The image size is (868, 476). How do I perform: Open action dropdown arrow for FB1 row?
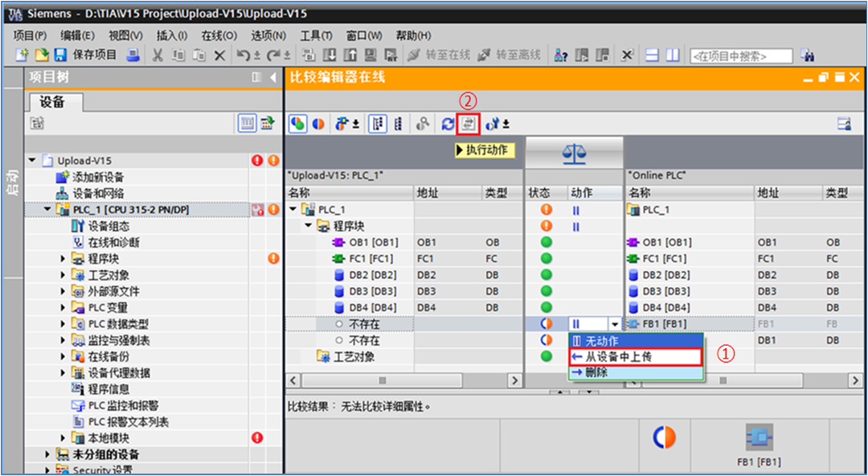615,324
